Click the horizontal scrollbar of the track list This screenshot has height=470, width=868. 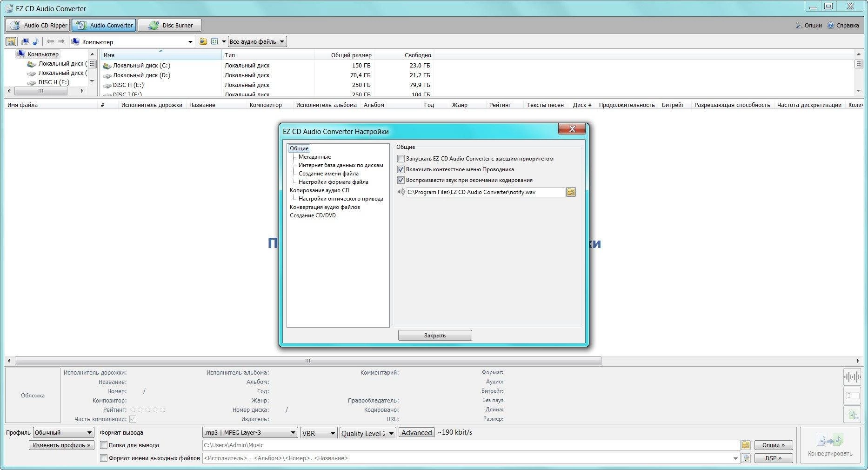[307, 361]
